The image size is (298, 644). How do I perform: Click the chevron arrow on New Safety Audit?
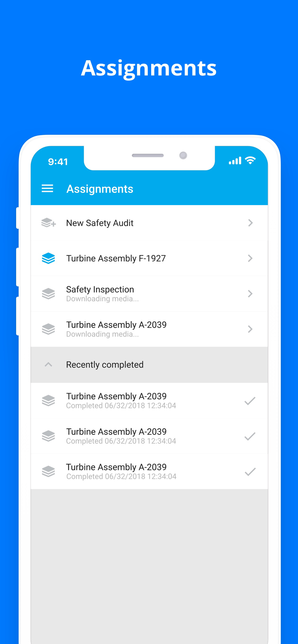tap(250, 223)
